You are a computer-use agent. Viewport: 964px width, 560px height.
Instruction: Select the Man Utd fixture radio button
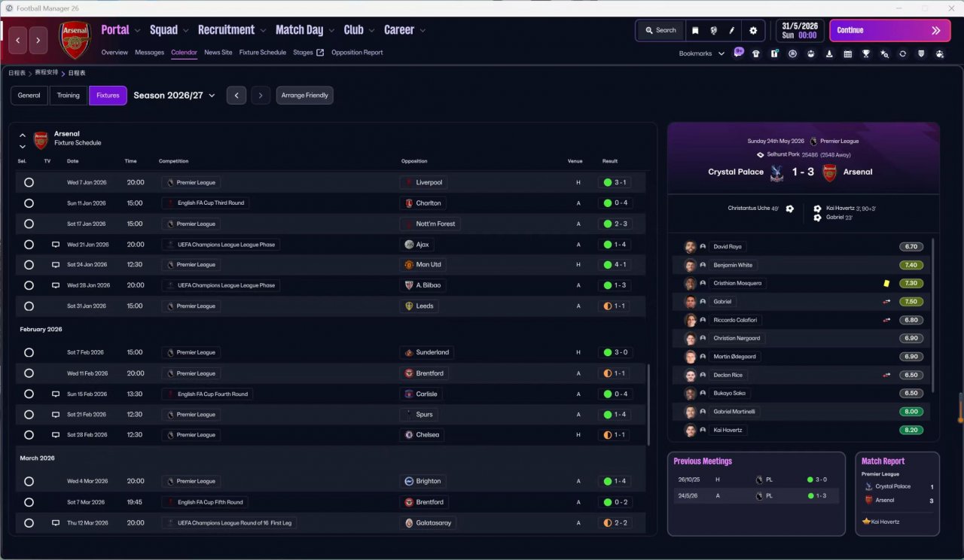tap(29, 265)
